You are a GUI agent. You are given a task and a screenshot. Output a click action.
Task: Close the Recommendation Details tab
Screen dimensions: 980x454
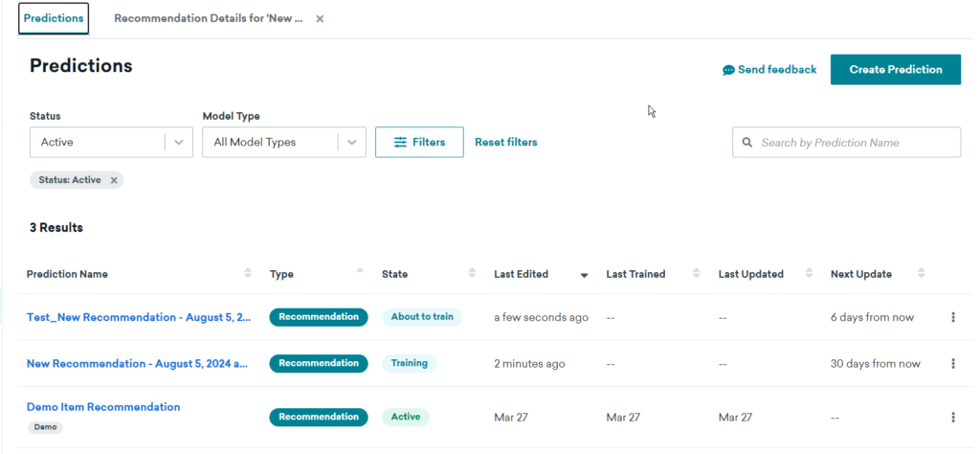[320, 19]
